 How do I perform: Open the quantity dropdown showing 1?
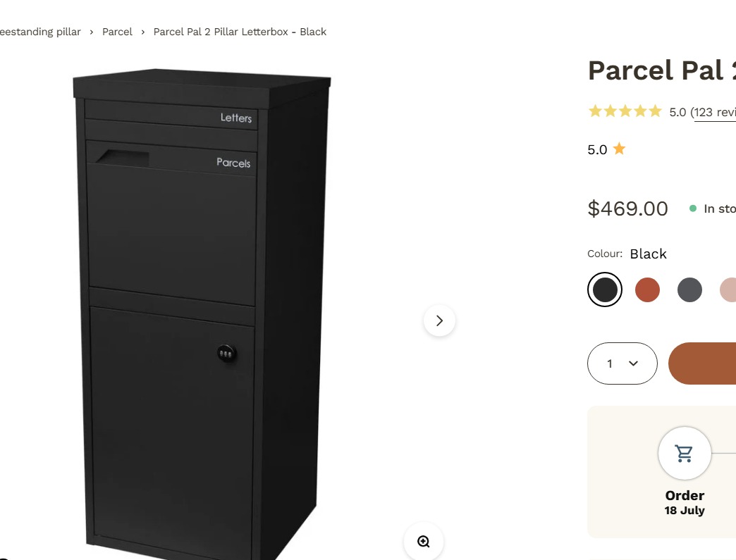pos(622,363)
